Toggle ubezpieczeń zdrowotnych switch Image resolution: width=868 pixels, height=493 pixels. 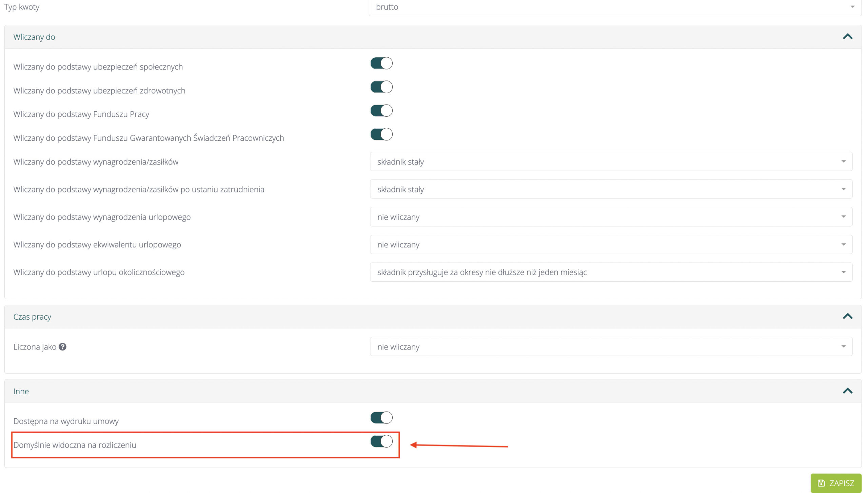pos(381,87)
